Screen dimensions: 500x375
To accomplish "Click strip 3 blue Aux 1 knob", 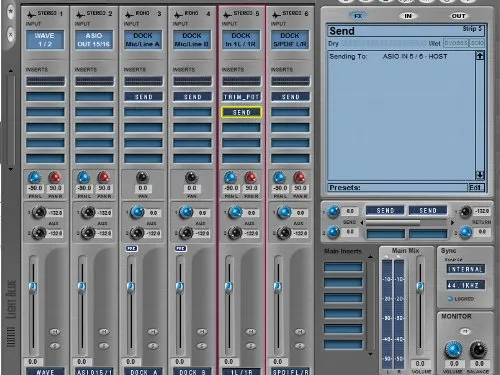I will point(137,212).
